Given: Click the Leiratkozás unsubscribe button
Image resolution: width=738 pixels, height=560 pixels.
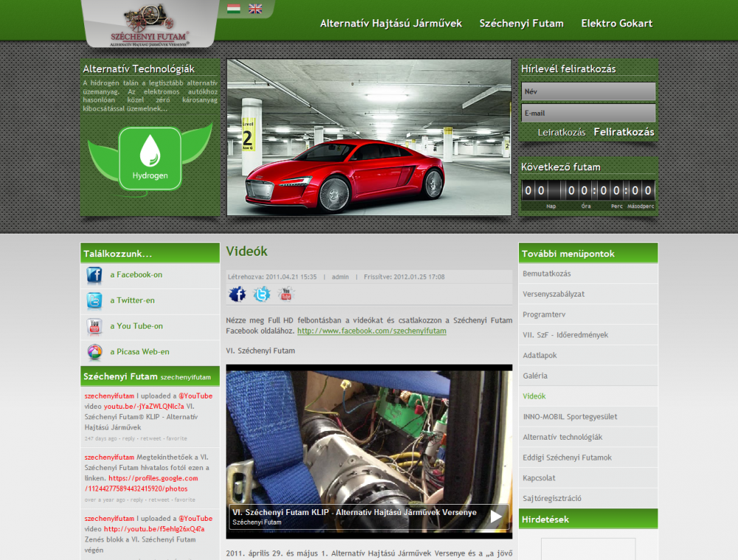Looking at the screenshot, I should pyautogui.click(x=562, y=133).
